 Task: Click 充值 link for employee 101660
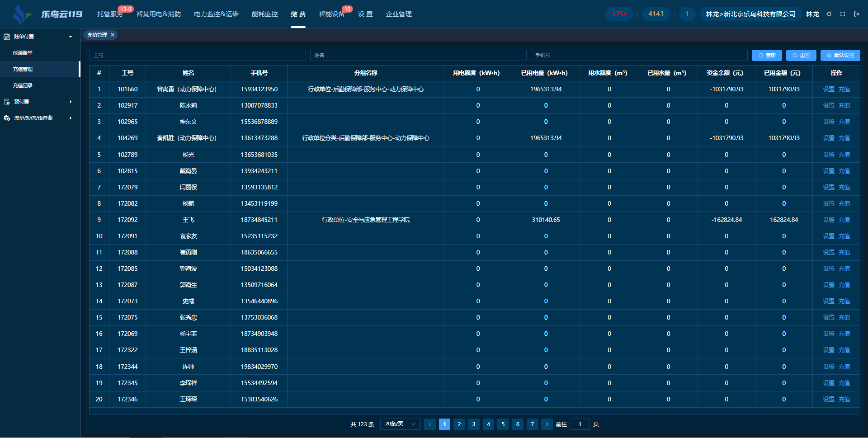(x=844, y=89)
